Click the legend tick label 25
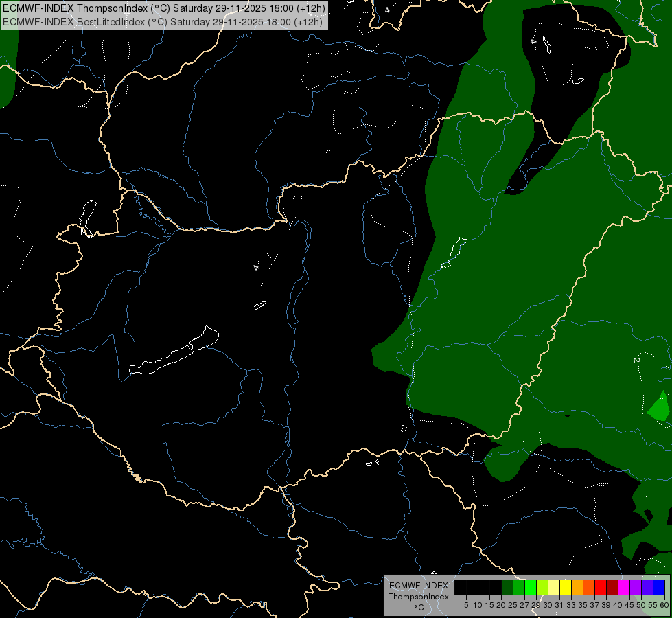672x618 pixels. tap(513, 605)
